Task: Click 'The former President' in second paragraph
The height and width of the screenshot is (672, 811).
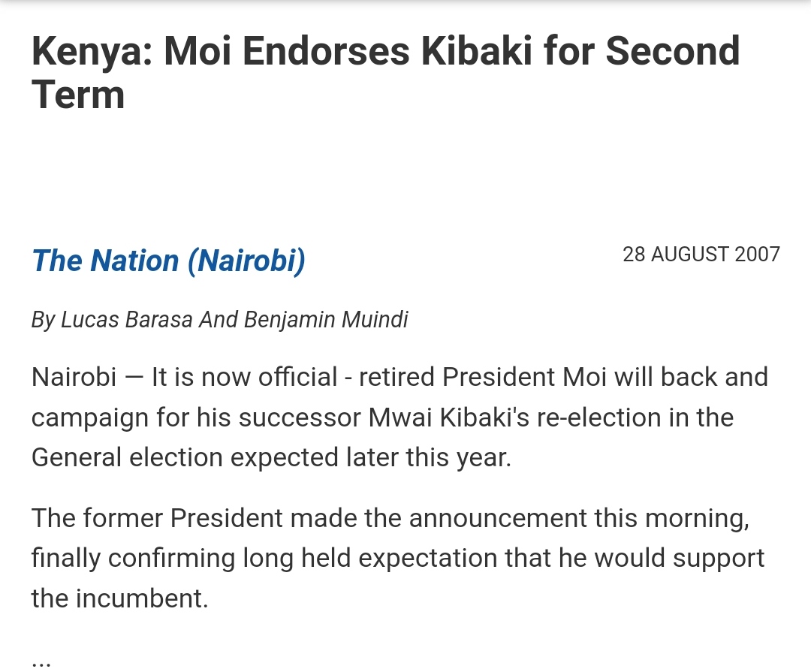Action: pyautogui.click(x=157, y=517)
